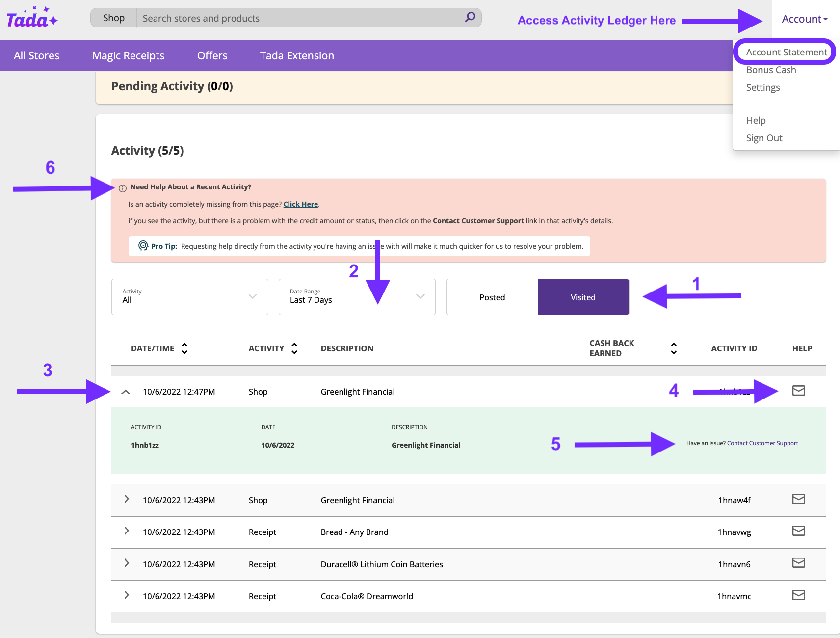
Task: Click the Activity ID column header
Action: pyautogui.click(x=734, y=348)
